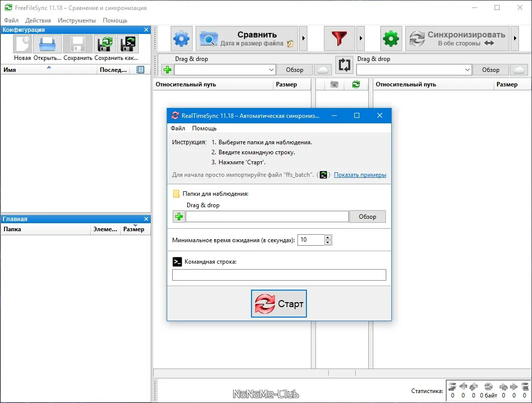Viewport: 532px width, 403px height.
Task: Click left Относительный путь column header
Action: pyautogui.click(x=213, y=84)
